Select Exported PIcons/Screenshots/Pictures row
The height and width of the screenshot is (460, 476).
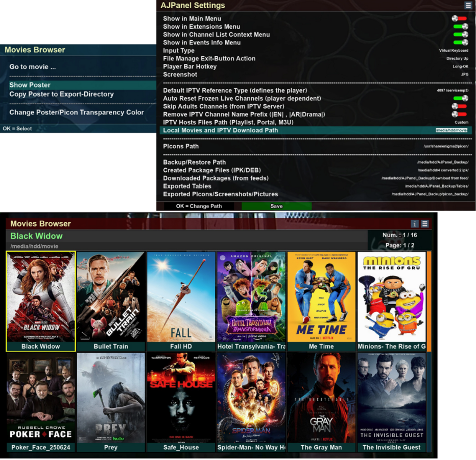316,194
